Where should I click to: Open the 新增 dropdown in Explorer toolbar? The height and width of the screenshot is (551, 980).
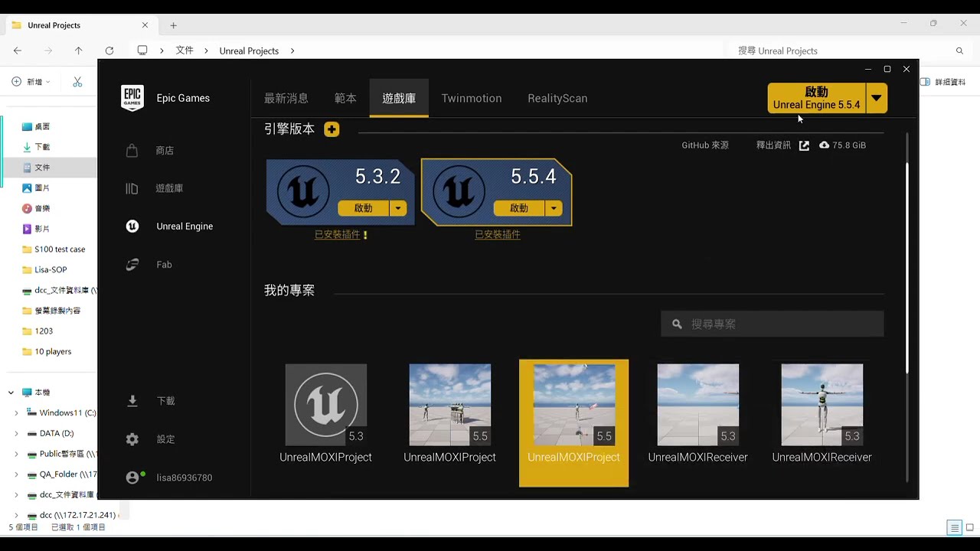point(31,82)
